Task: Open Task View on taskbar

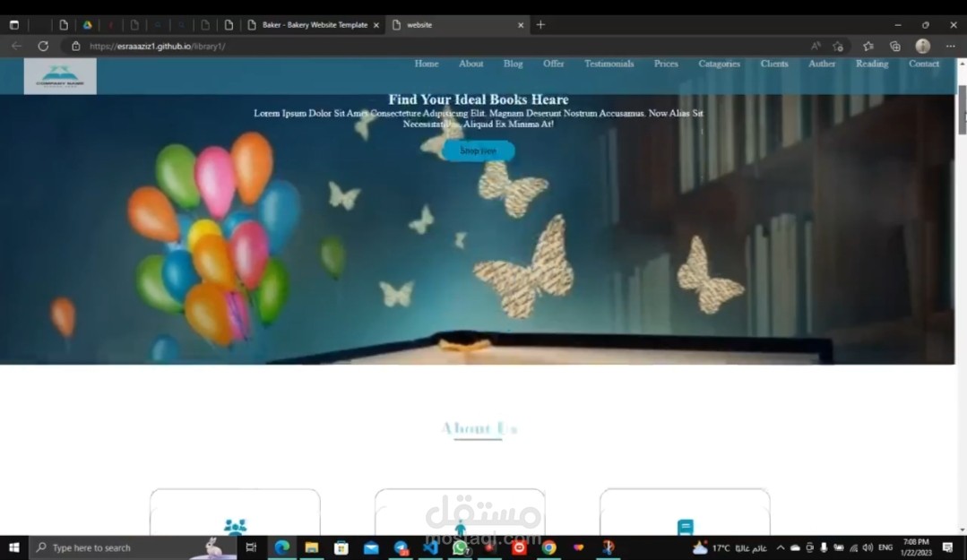Action: point(251,547)
